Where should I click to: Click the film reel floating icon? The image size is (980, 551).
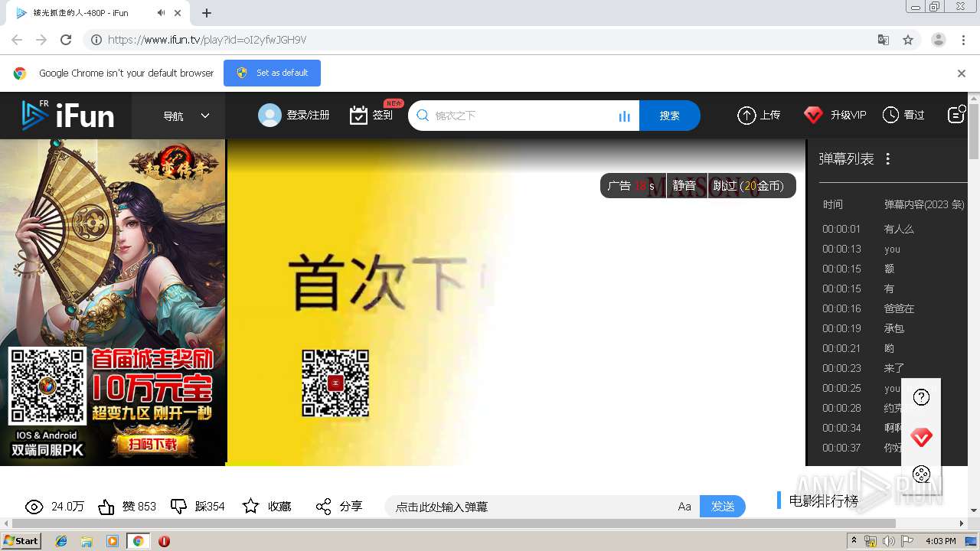(922, 474)
